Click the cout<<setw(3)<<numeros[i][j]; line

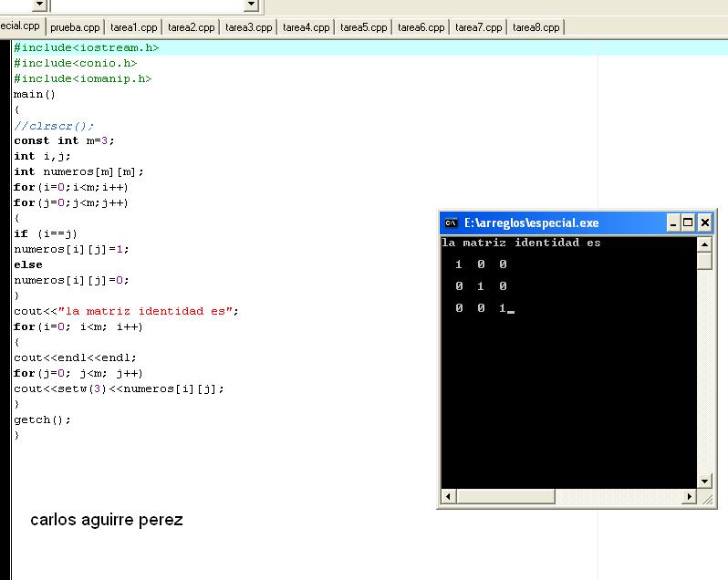click(119, 388)
